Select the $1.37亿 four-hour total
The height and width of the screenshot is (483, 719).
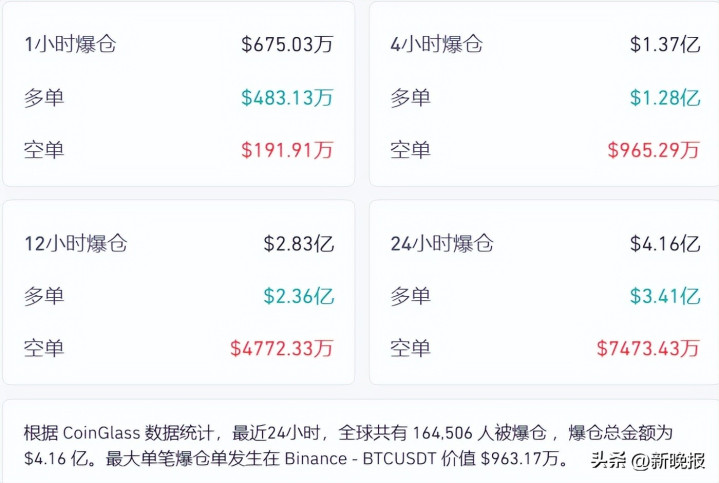pyautogui.click(x=664, y=44)
